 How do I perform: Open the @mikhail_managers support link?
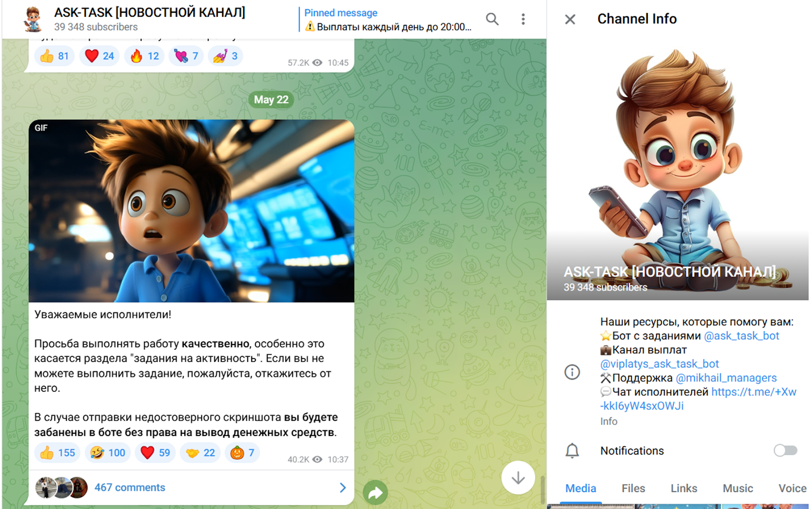click(726, 378)
